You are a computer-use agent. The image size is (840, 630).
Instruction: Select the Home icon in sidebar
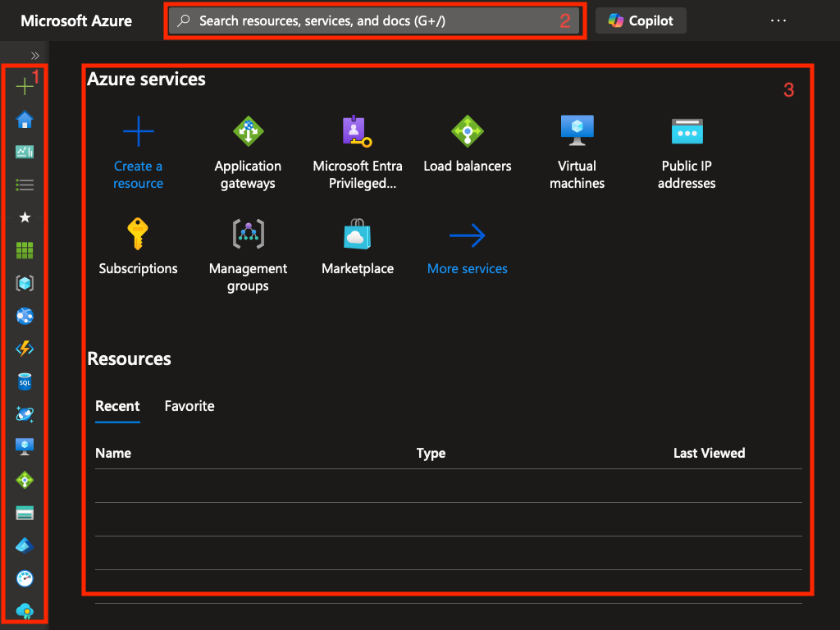click(x=24, y=119)
